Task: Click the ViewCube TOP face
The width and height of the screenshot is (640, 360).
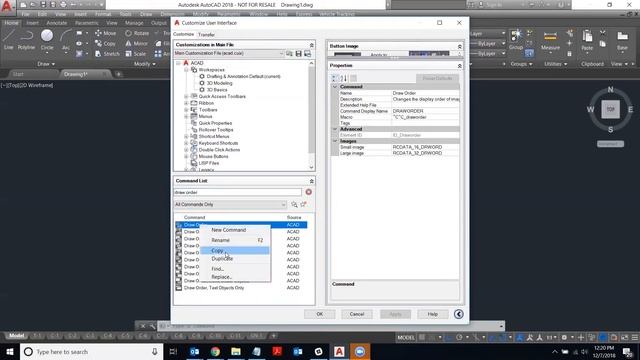Action: pyautogui.click(x=610, y=109)
